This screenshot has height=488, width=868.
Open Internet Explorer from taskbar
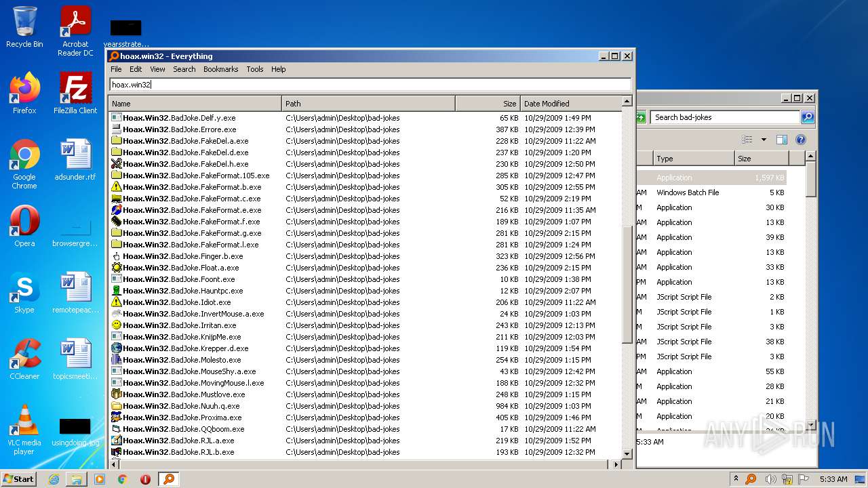(54, 479)
